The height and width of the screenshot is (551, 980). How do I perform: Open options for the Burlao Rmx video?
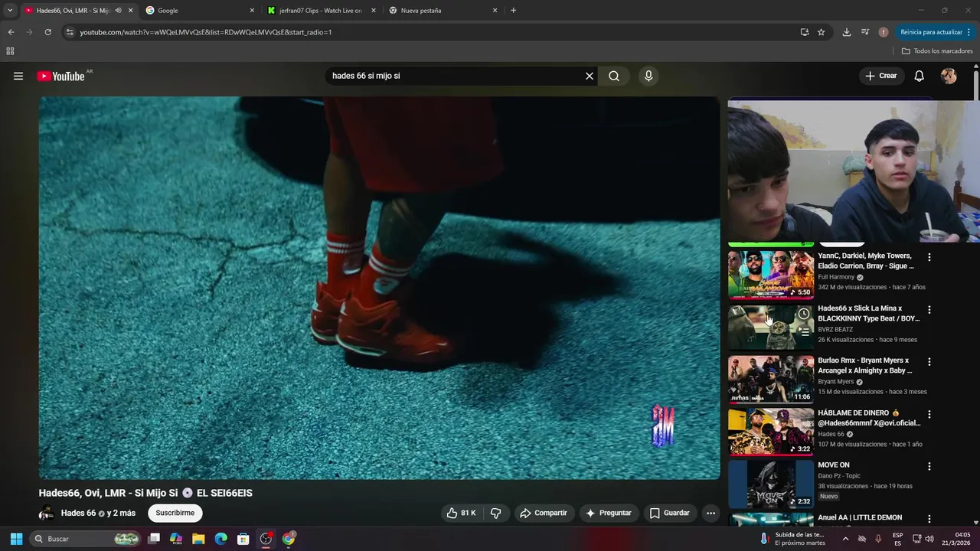929,361
